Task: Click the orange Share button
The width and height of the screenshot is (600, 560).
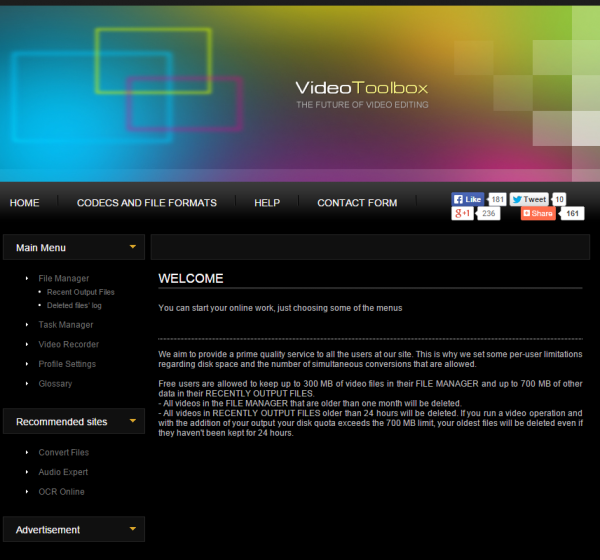Action: [x=538, y=213]
